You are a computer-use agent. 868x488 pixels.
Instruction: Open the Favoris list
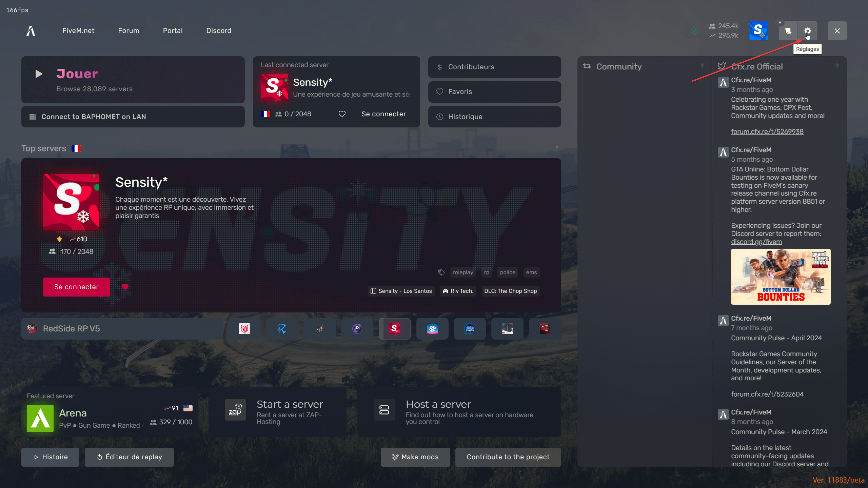pyautogui.click(x=494, y=92)
